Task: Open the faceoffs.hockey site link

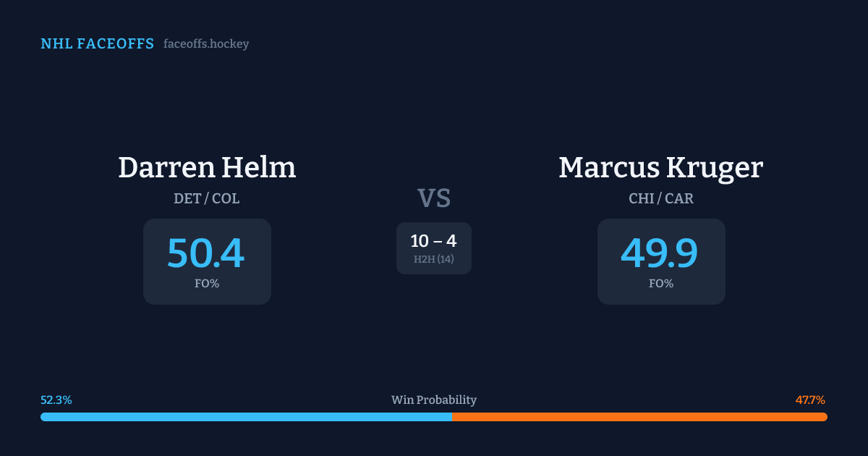Action: (206, 44)
